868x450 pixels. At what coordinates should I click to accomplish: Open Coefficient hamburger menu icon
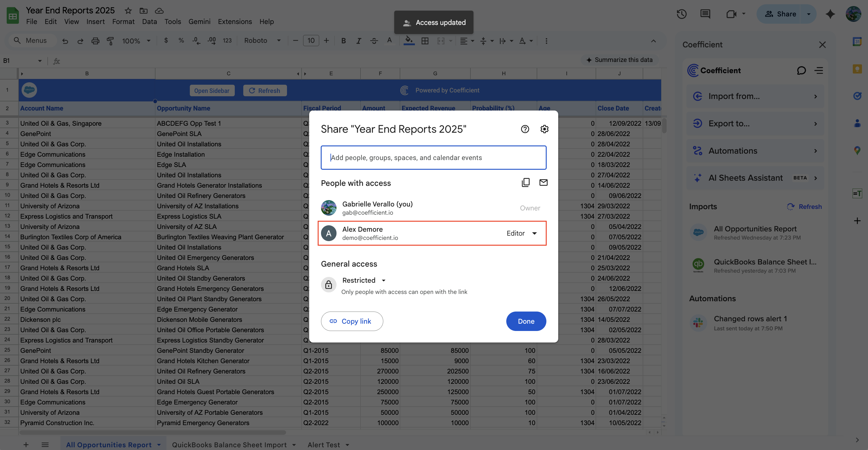click(x=819, y=70)
